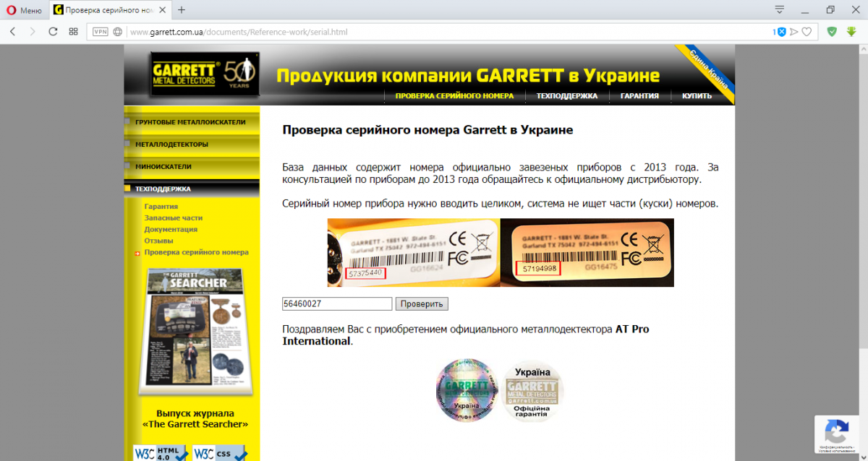The width and height of the screenshot is (868, 461).
Task: Toggle the VPN badge in address bar
Action: pyautogui.click(x=100, y=32)
